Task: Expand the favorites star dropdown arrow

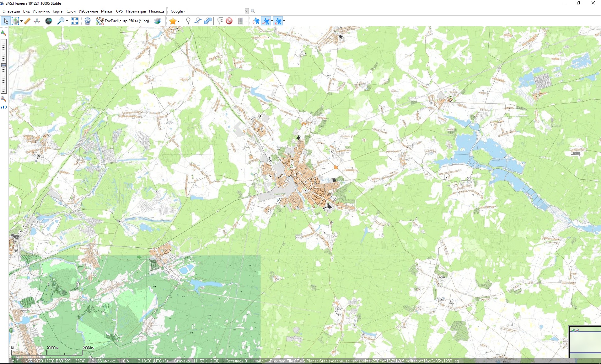Action: click(179, 21)
